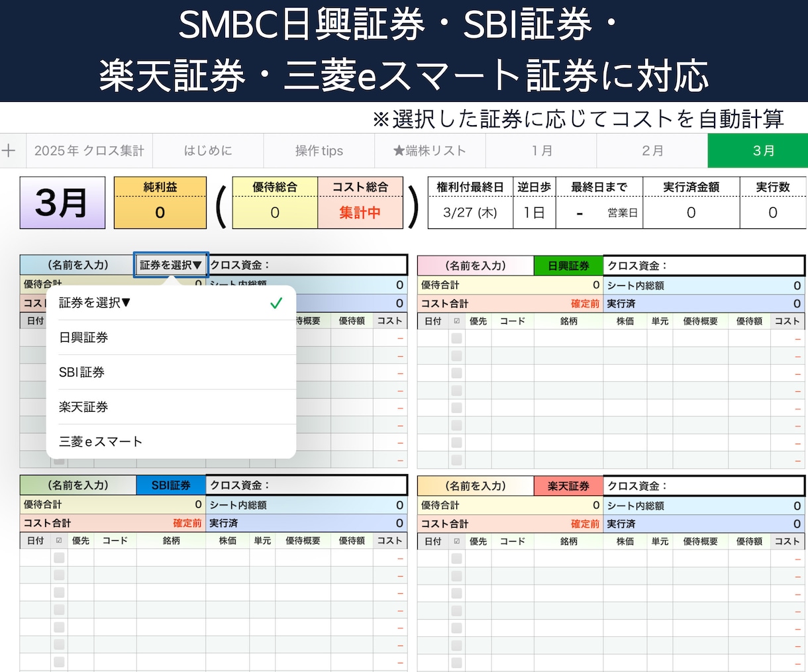Click name field beside 楽天証券 cell
The image size is (808, 672).
pos(476,486)
